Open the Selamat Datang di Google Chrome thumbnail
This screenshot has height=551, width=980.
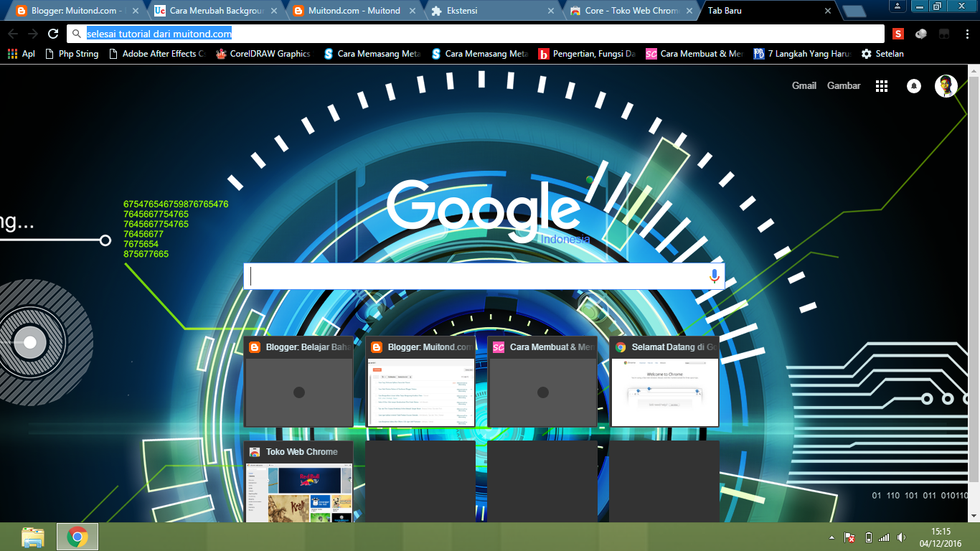664,382
